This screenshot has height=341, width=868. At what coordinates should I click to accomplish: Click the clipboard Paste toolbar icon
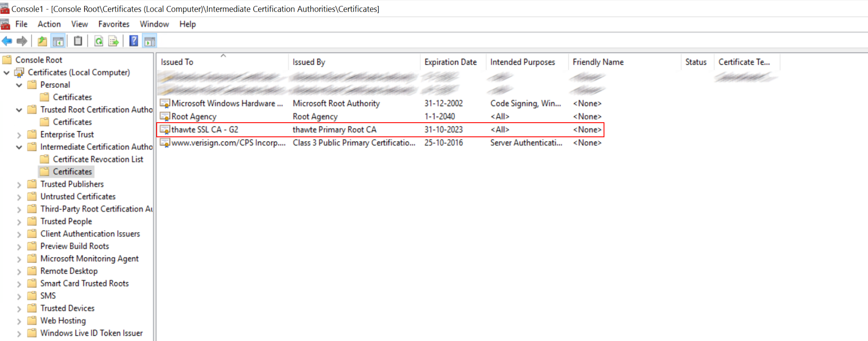pyautogui.click(x=78, y=41)
